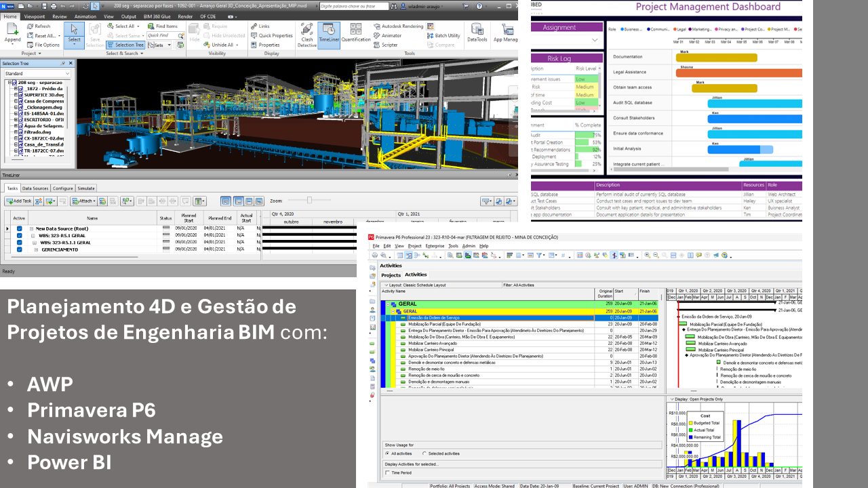868x488 pixels.
Task: Open the Standard dropdown in Selection Tree
Action: pos(37,73)
